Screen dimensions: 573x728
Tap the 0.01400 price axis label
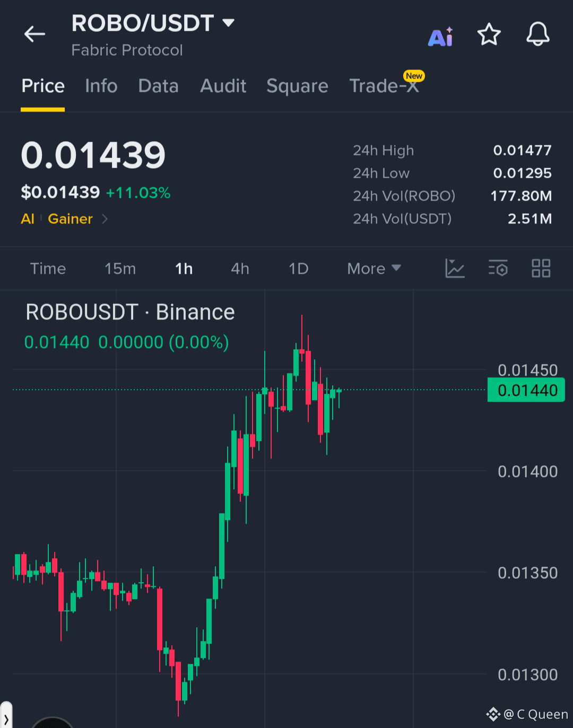click(527, 471)
